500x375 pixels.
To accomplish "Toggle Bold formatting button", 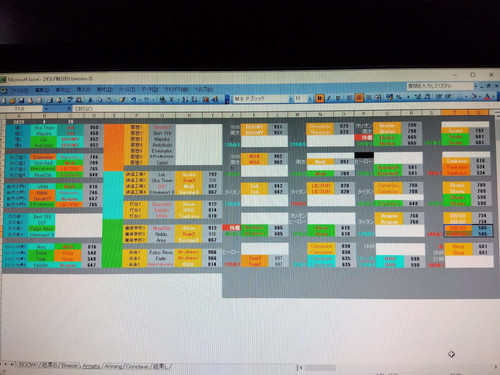I will pos(320,98).
